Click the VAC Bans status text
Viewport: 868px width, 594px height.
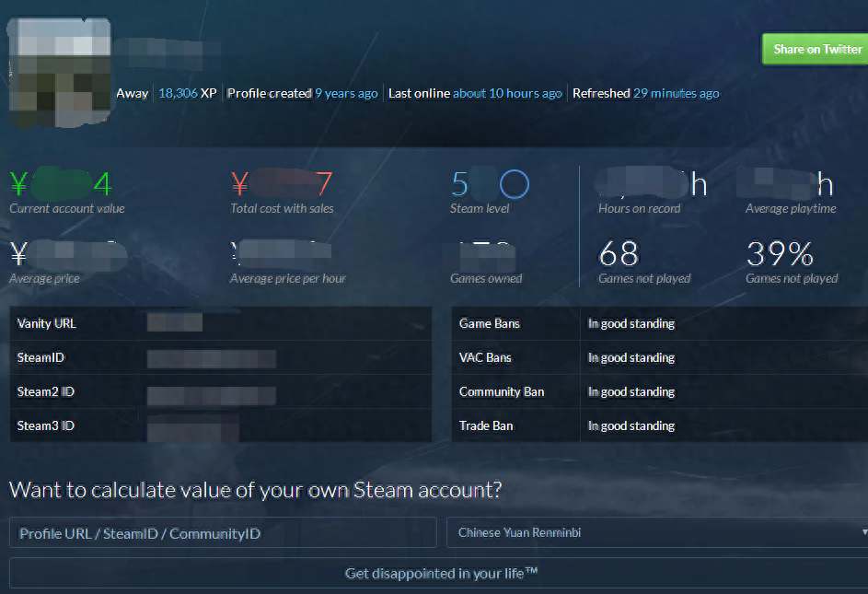click(631, 357)
